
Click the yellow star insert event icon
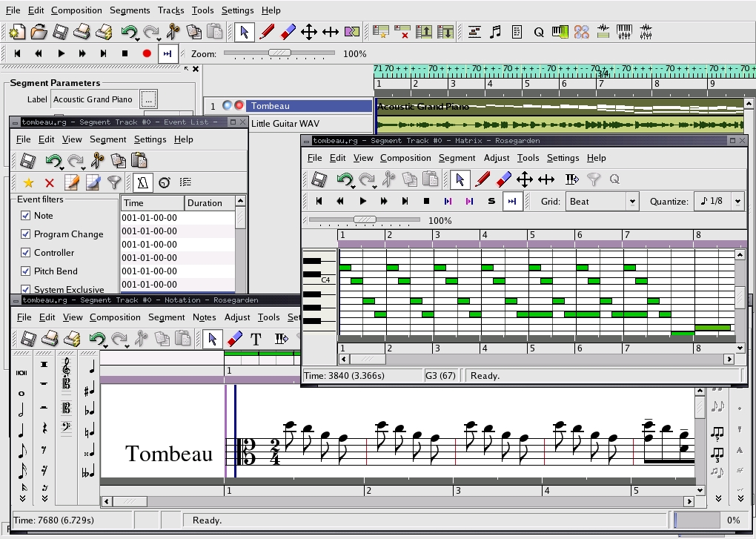(28, 182)
